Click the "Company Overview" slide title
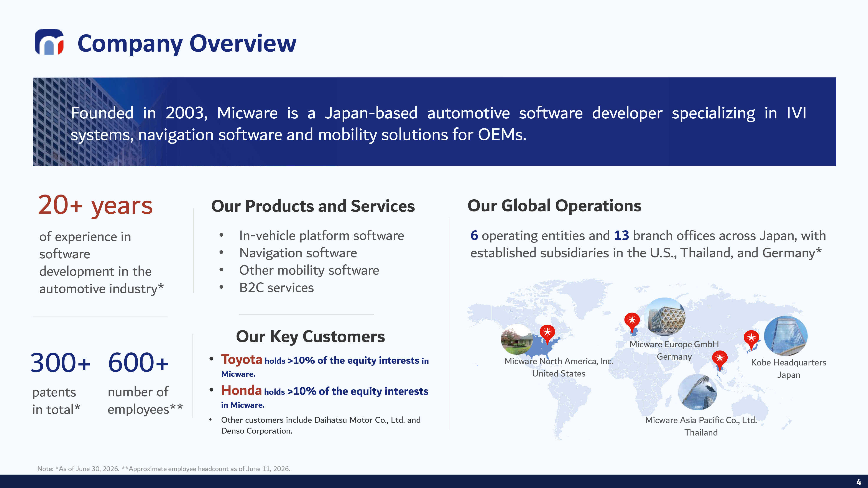 (187, 43)
